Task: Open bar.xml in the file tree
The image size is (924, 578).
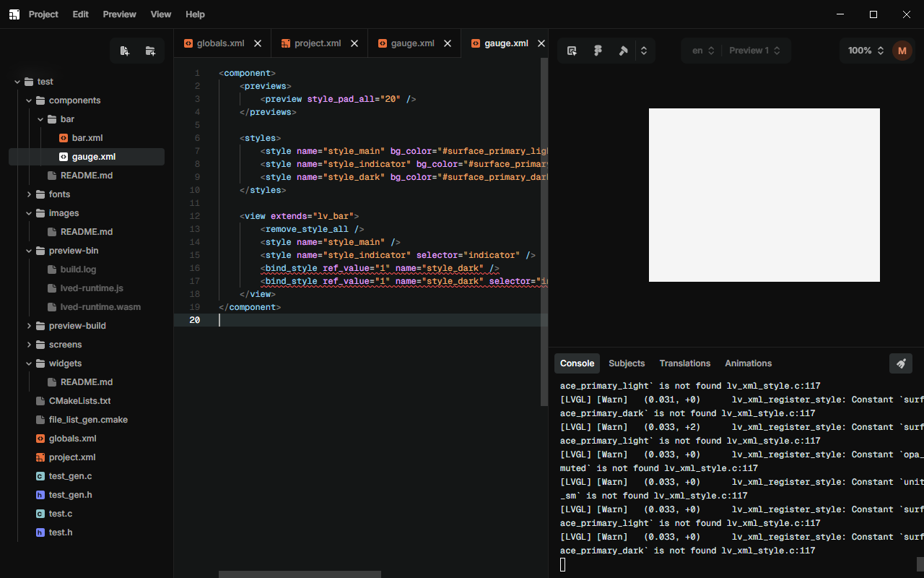Action: 87,138
